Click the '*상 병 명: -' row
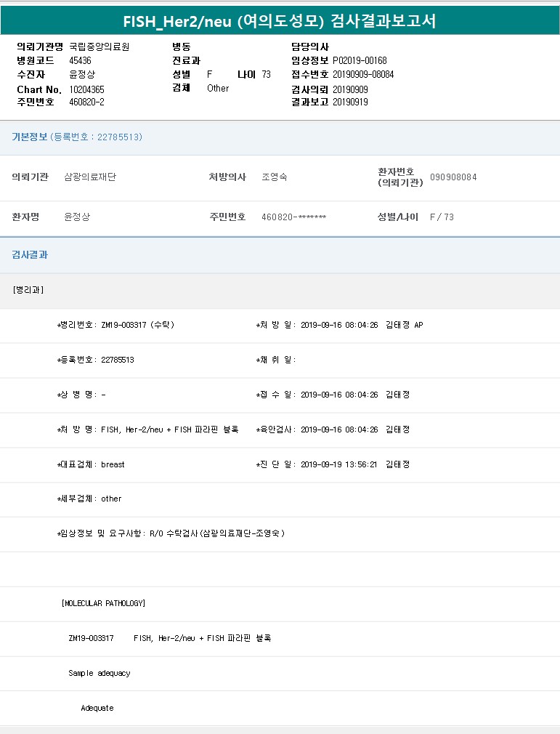The height and width of the screenshot is (734, 560). click(81, 395)
